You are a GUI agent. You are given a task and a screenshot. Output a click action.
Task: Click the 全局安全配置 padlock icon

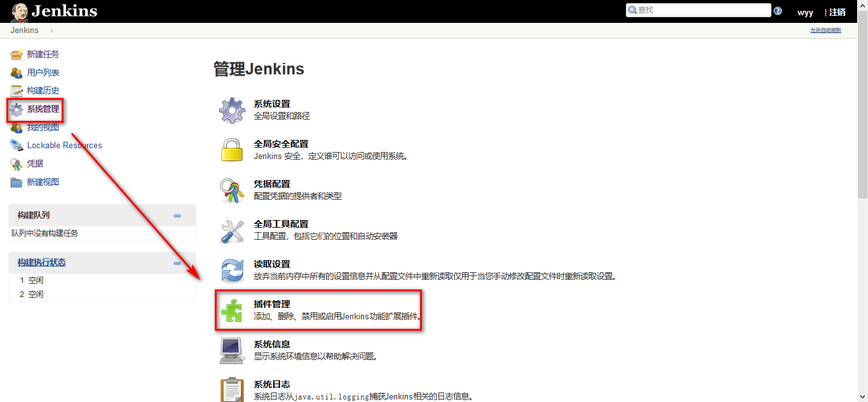pyautogui.click(x=232, y=150)
